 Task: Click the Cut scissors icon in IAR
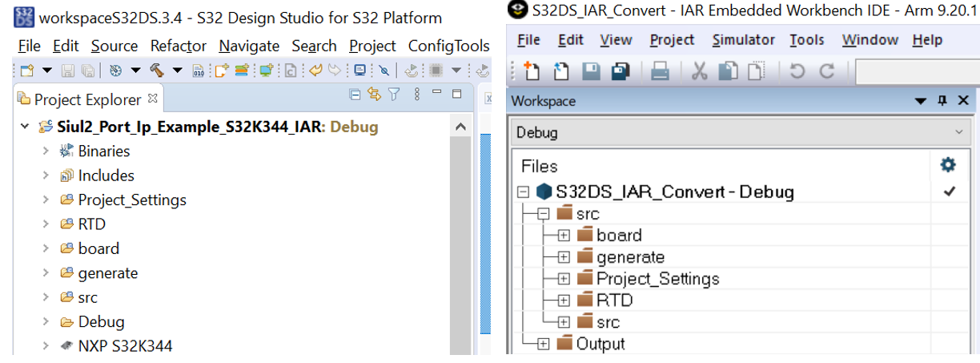click(x=699, y=72)
